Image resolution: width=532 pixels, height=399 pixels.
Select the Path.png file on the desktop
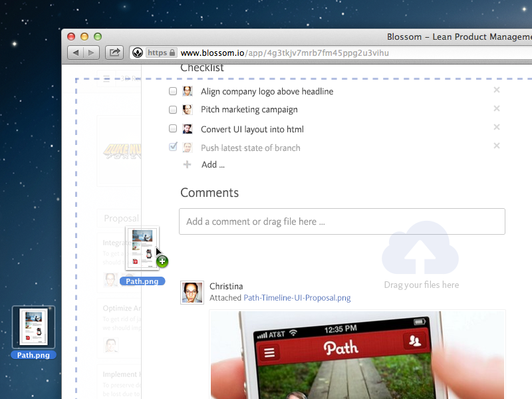tap(33, 327)
